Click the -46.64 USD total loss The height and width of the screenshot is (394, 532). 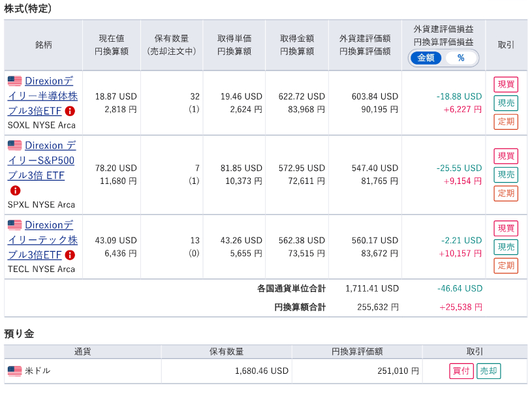coord(460,288)
